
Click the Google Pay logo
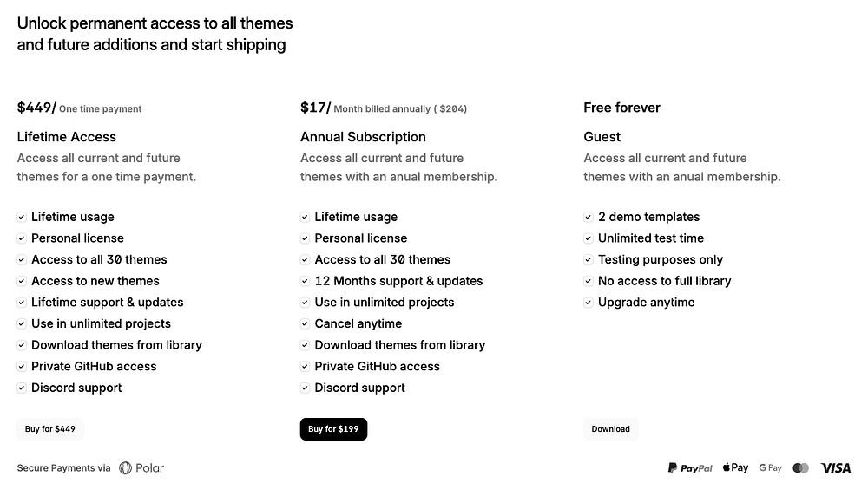click(x=770, y=467)
